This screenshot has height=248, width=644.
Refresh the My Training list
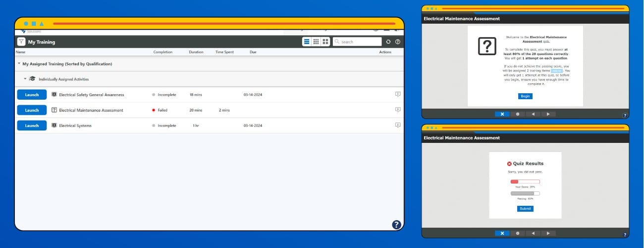click(x=388, y=42)
